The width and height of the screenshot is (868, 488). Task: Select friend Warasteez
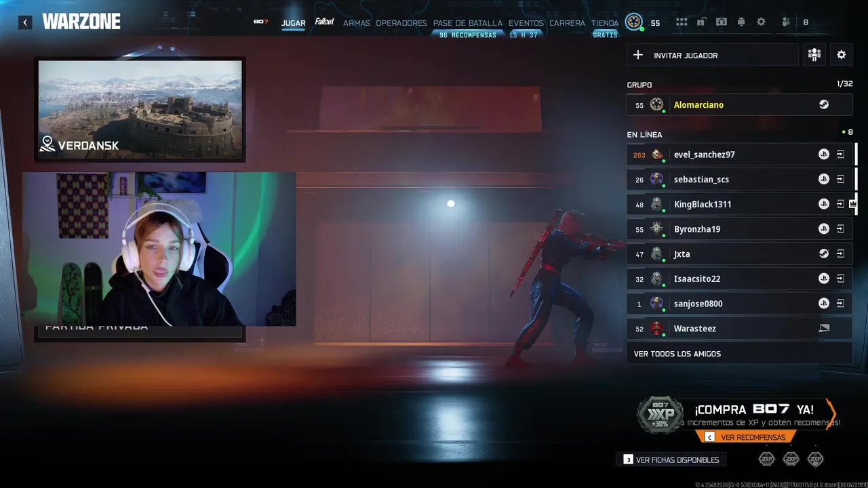[x=740, y=329]
